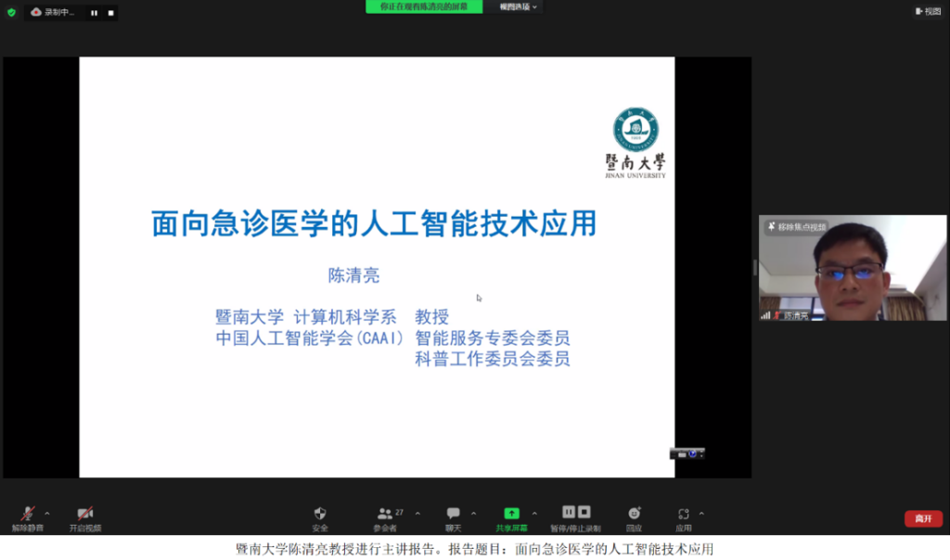Unmute the microphone with 解除静音
950x560 pixels.
point(27,519)
